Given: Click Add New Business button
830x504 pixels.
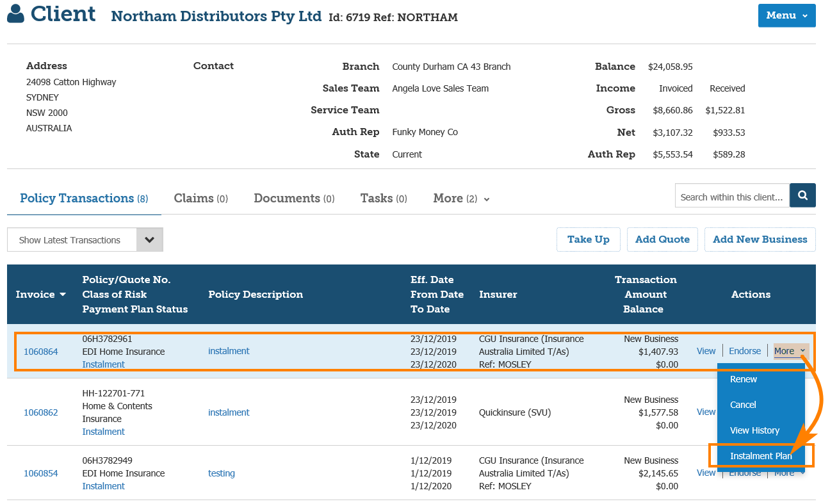Looking at the screenshot, I should (x=760, y=240).
